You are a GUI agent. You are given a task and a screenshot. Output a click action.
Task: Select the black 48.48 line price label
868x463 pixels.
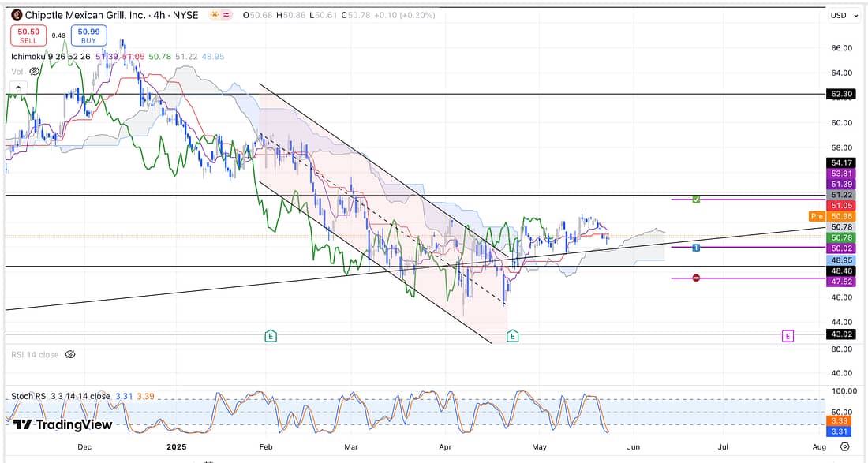coord(841,271)
